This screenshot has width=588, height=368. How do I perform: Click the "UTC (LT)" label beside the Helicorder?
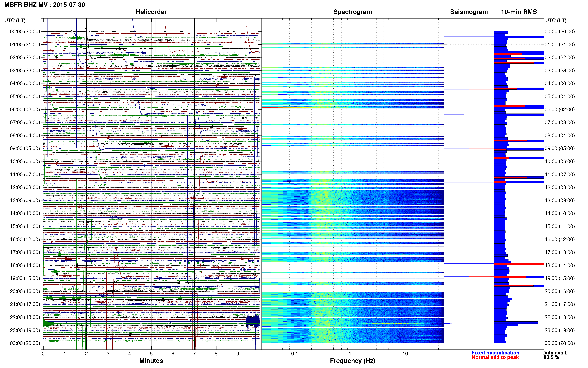pyautogui.click(x=15, y=20)
